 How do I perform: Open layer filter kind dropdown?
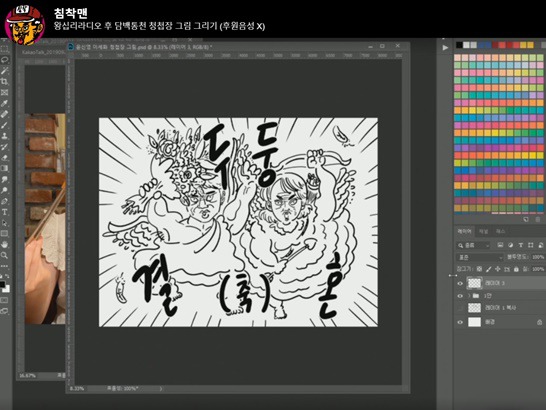(x=474, y=245)
